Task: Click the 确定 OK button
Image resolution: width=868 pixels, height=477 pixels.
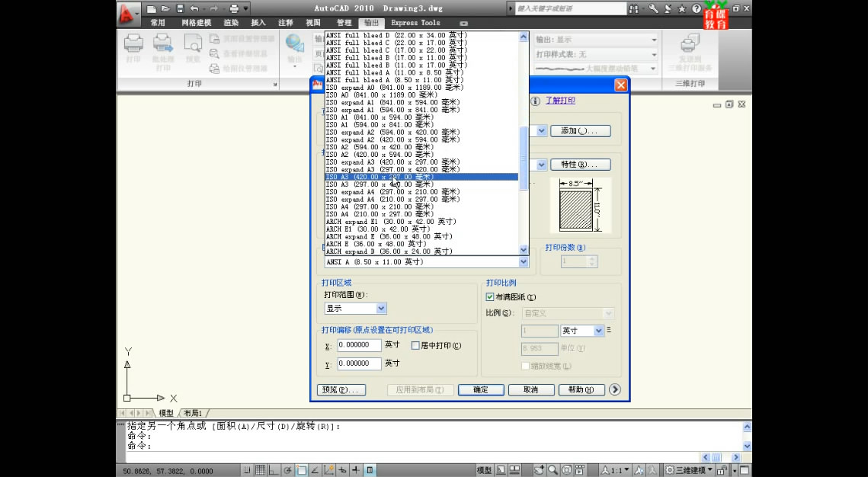Action: [x=481, y=389]
